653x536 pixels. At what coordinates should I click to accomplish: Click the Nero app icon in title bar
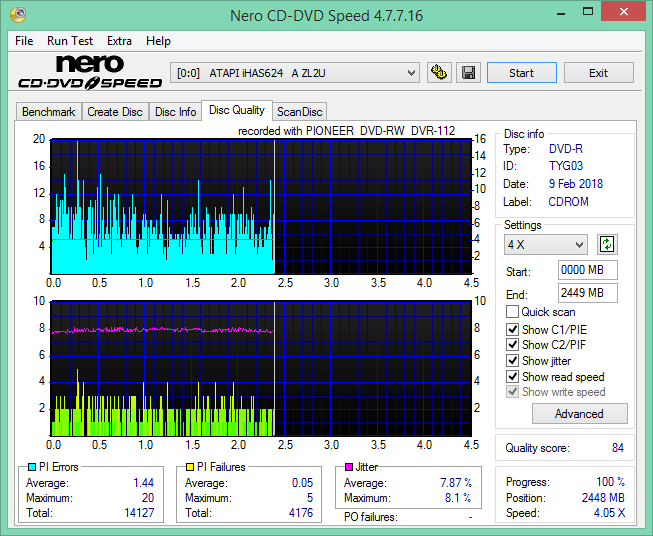click(x=19, y=15)
